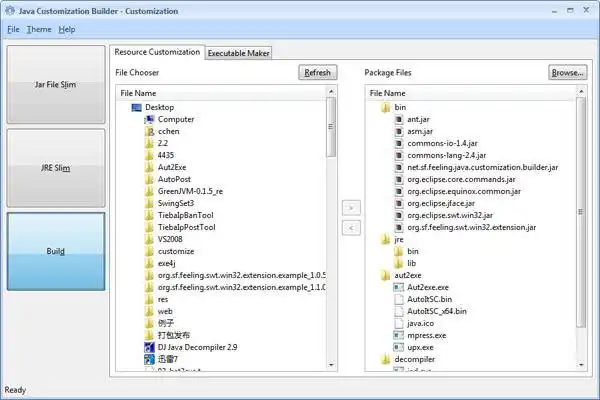The image size is (600, 400).
Task: Click the add-to-package right arrow button
Action: click(x=351, y=208)
